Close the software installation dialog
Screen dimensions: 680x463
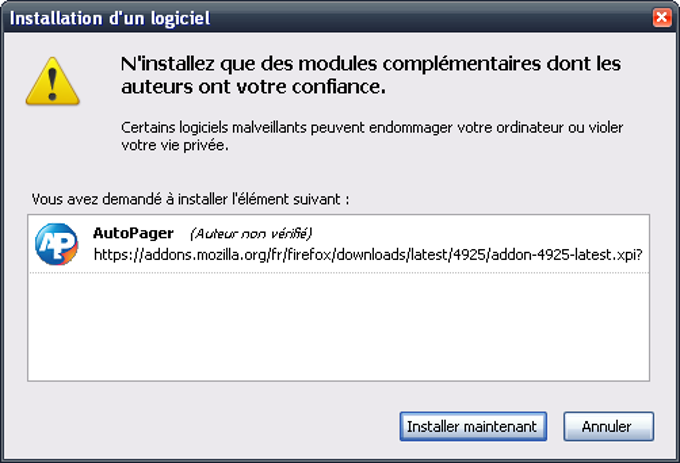662,18
